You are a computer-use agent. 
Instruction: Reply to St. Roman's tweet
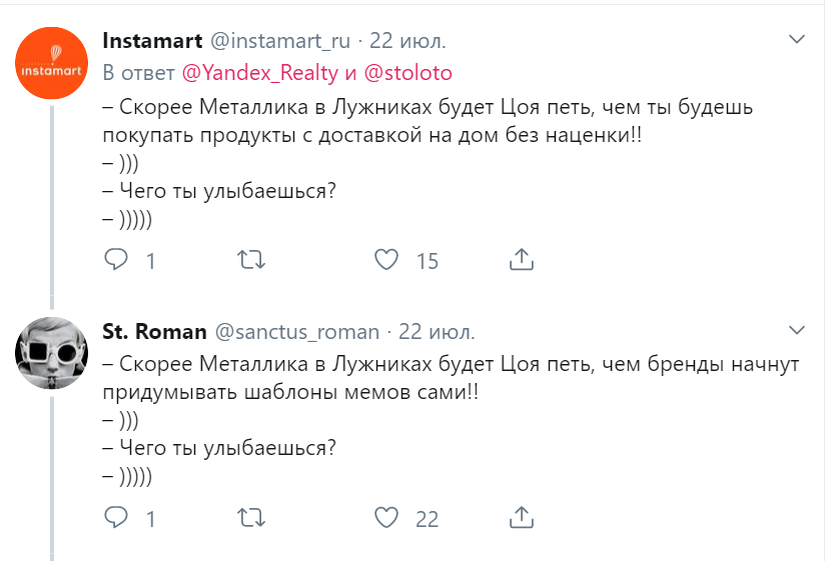click(117, 517)
